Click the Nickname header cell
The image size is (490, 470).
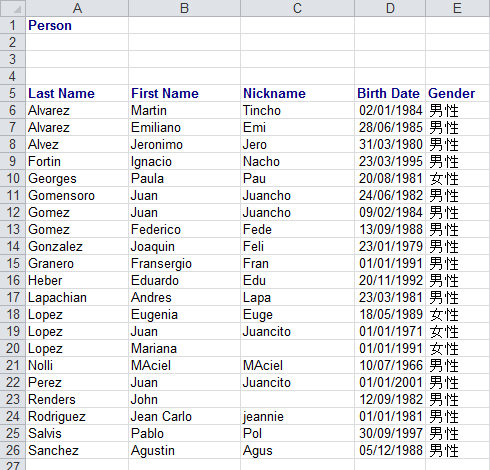(297, 93)
